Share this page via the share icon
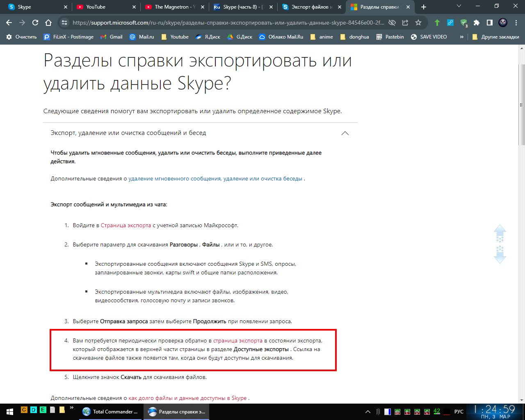Viewport: 525px width, 420px height. [405, 23]
